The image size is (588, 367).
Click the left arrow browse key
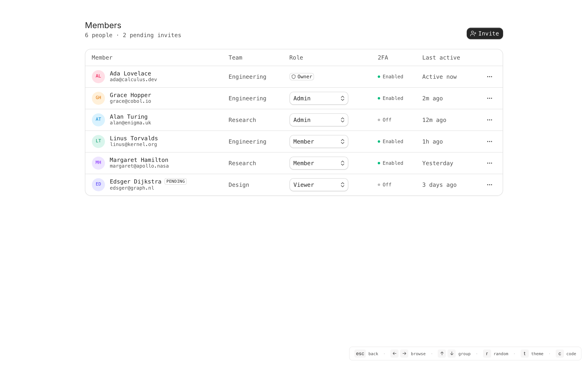[394, 353]
